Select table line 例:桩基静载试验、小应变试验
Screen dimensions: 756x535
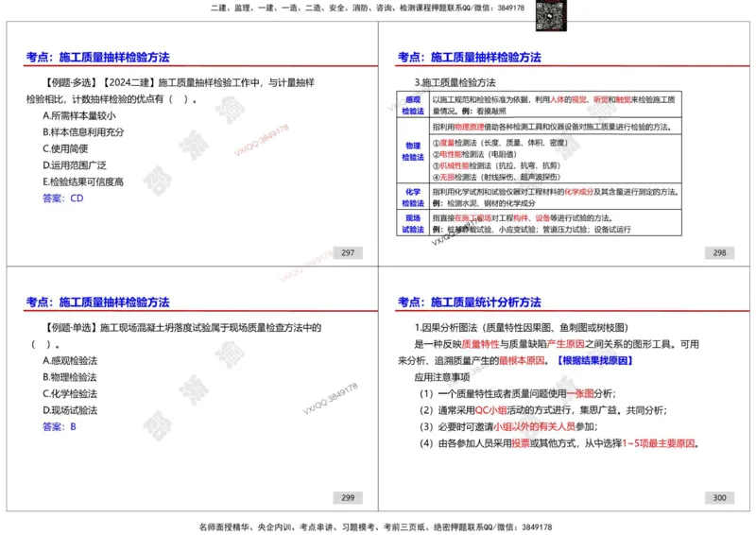pos(531,230)
